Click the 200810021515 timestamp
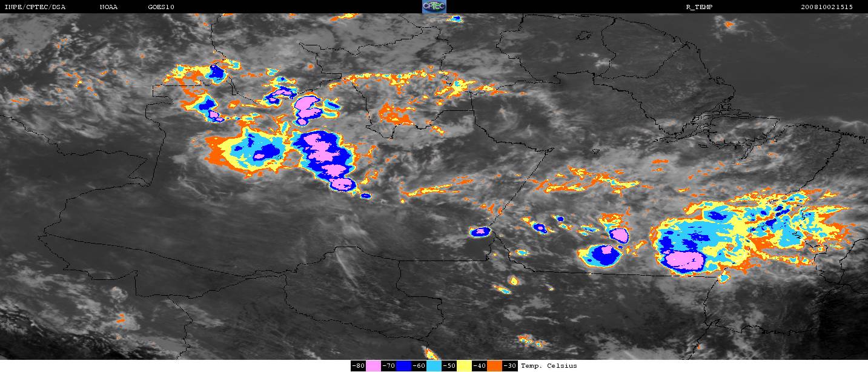Viewport: 868px width, 372px height. click(x=827, y=7)
